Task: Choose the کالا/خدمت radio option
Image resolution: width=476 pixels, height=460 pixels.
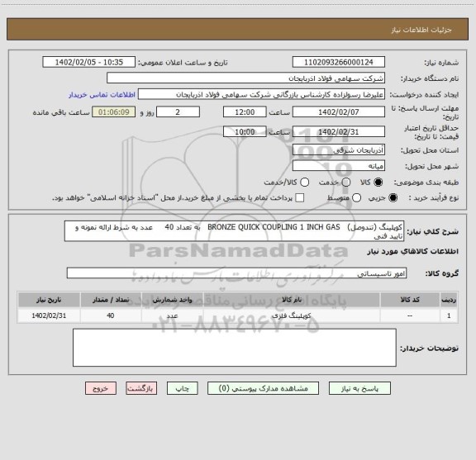Action: (304, 183)
